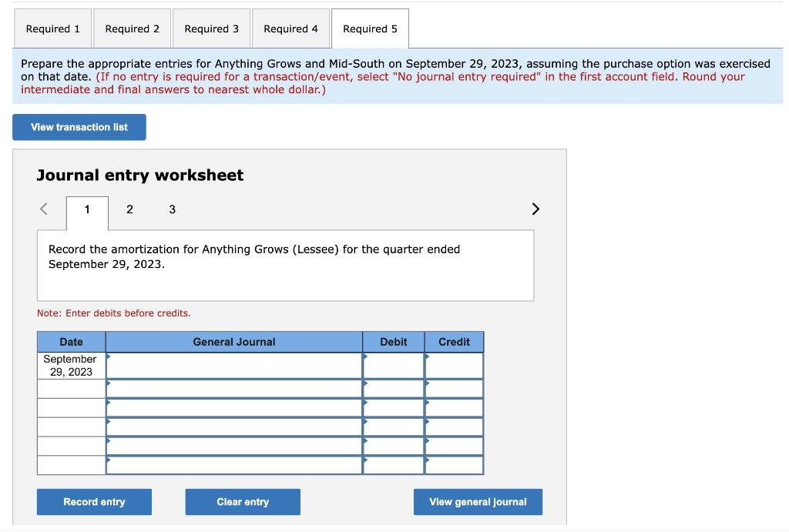Screen dimensions: 789x532
Task: Click the Credit field in the first row
Action: 454,365
